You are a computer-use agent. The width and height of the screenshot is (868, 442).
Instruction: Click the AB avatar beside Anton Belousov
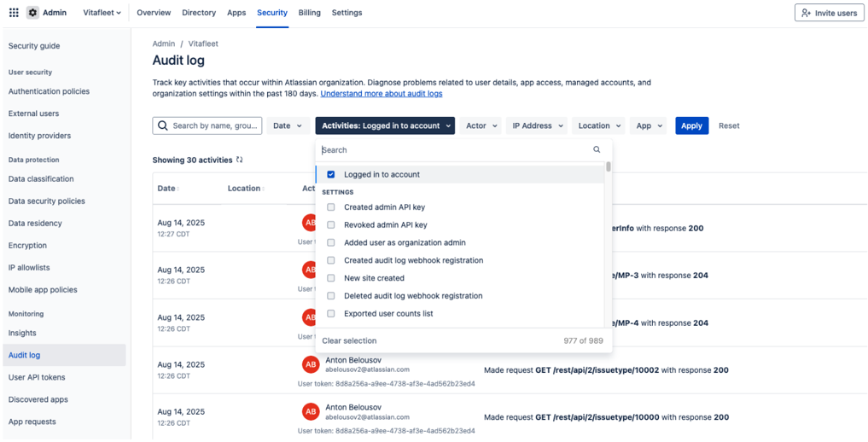(x=311, y=365)
